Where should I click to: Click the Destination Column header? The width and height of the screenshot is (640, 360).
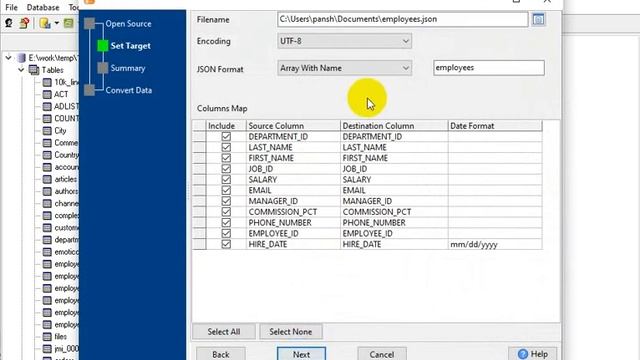394,126
